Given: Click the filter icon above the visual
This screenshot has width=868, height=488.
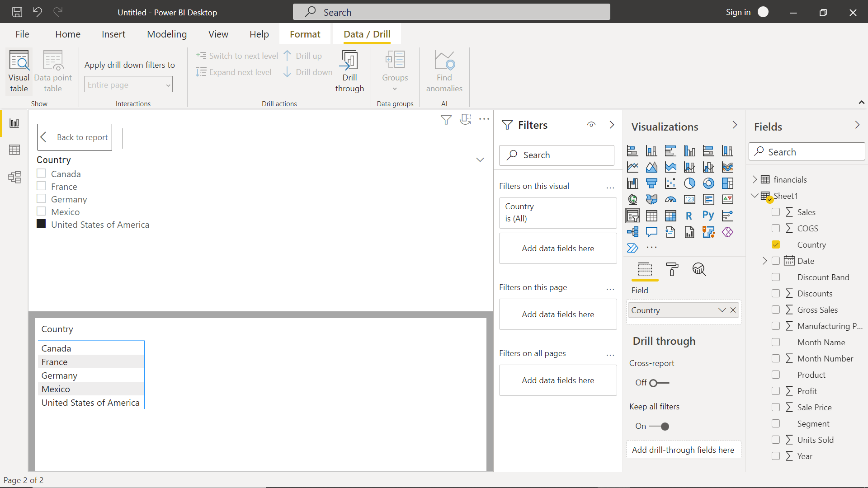Looking at the screenshot, I should (x=446, y=119).
